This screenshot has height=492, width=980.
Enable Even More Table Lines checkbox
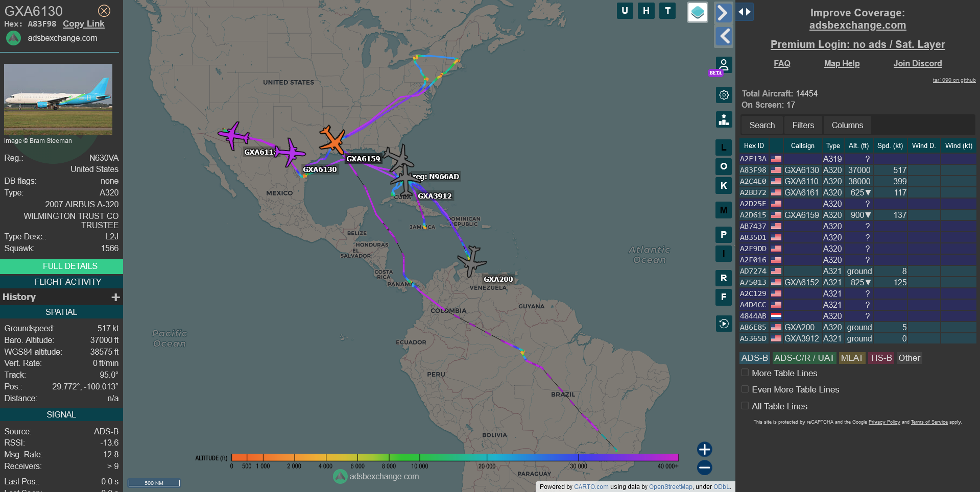[745, 389]
